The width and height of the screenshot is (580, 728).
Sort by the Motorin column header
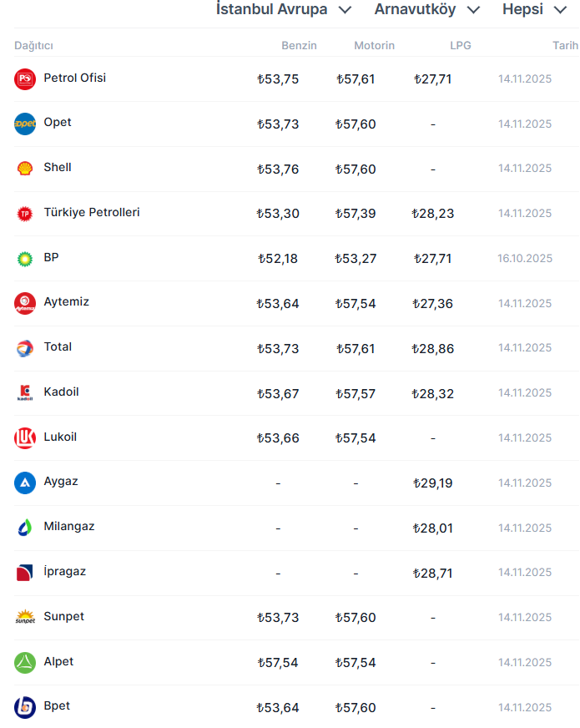(374, 45)
